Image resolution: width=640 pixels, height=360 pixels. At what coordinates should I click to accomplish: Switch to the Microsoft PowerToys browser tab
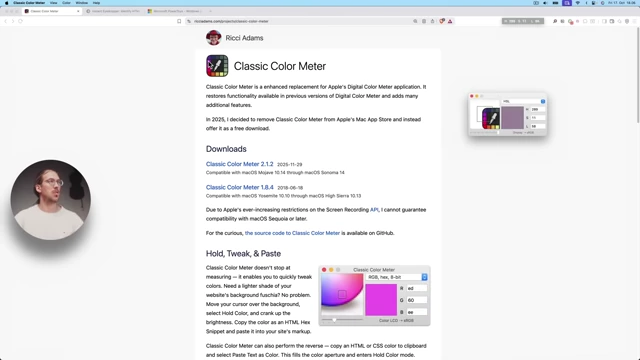click(176, 11)
